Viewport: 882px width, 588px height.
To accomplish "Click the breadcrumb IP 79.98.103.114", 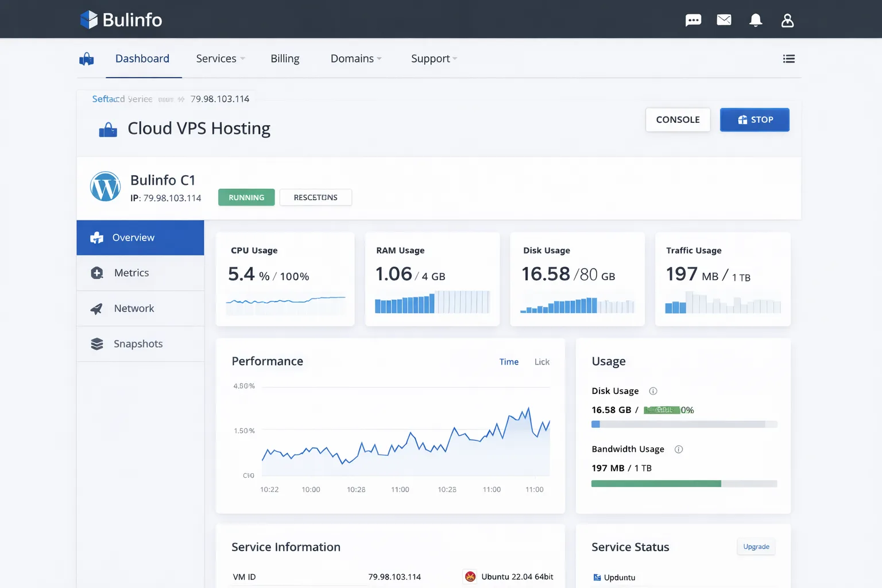I will (x=220, y=99).
